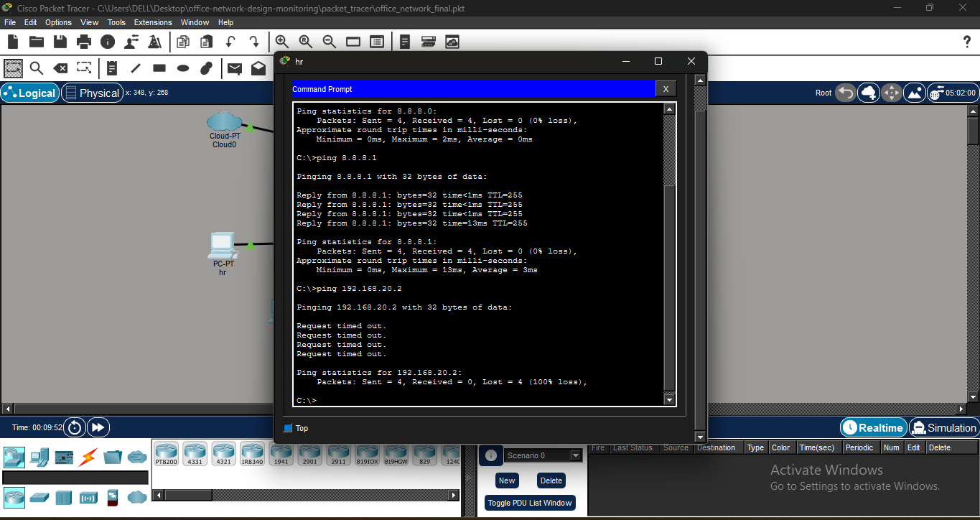Open the Edit menu
The height and width of the screenshot is (520, 980).
tap(30, 22)
